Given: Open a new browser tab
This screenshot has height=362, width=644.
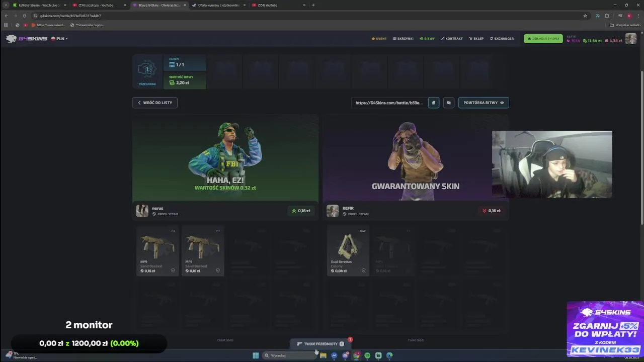Looking at the screenshot, I should 313,5.
